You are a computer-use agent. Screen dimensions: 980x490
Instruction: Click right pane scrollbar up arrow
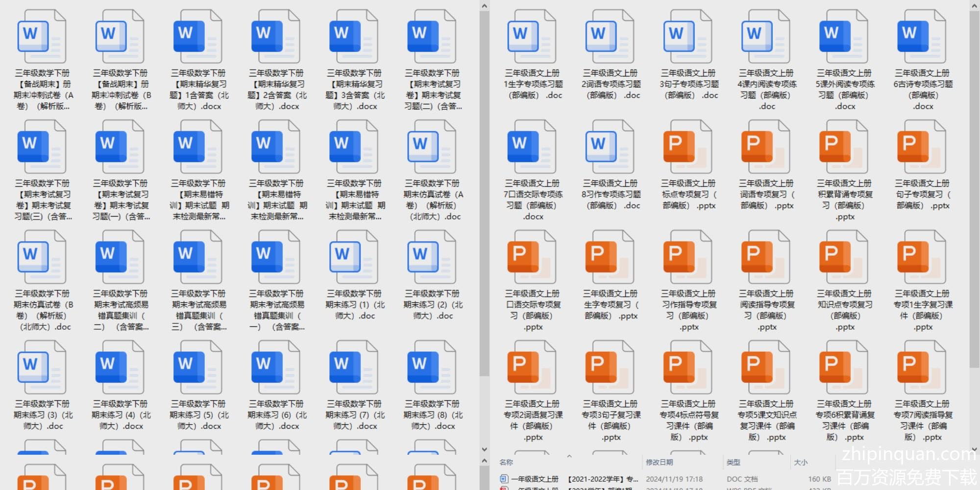974,6
